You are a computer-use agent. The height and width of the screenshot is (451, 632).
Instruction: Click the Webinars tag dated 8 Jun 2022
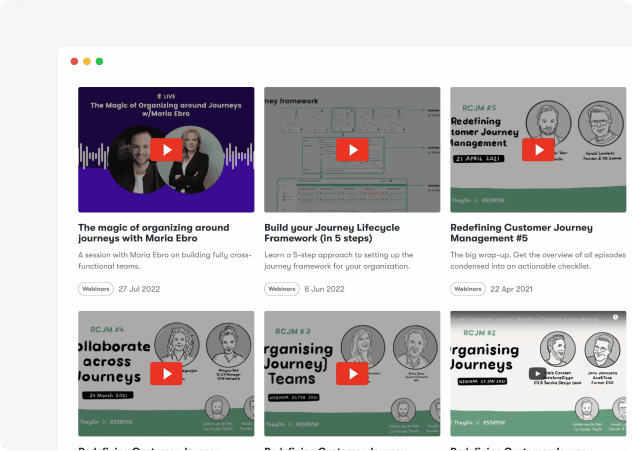282,289
